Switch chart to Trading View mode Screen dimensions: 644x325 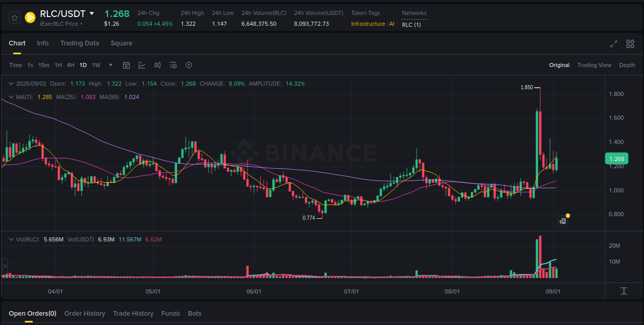tap(594, 65)
